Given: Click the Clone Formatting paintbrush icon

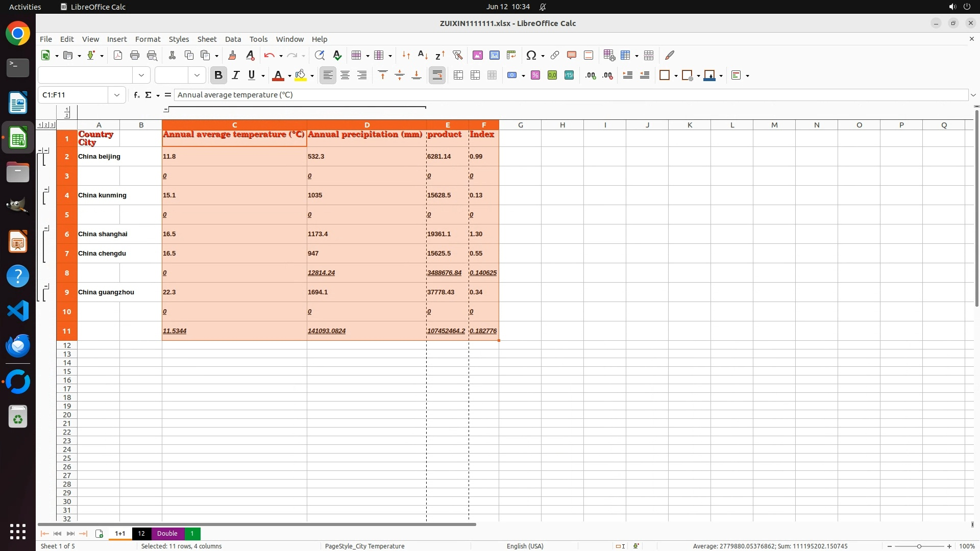Looking at the screenshot, I should pyautogui.click(x=232, y=55).
